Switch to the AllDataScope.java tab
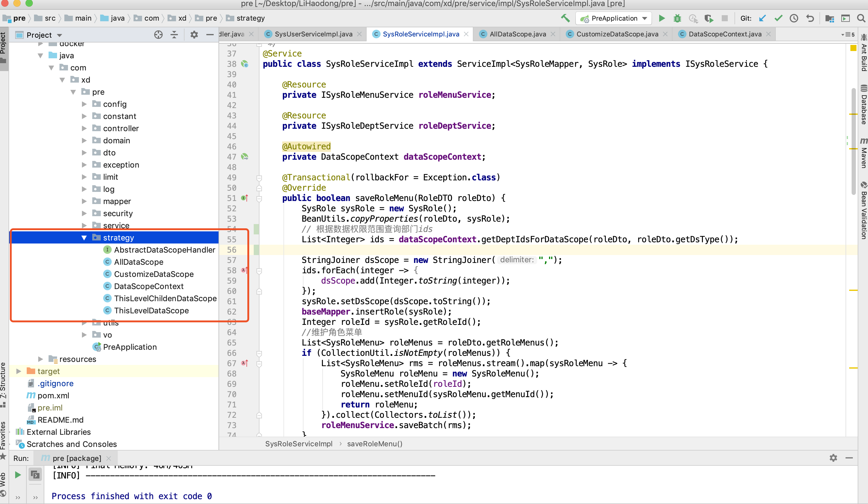868x504 pixels. 517,34
